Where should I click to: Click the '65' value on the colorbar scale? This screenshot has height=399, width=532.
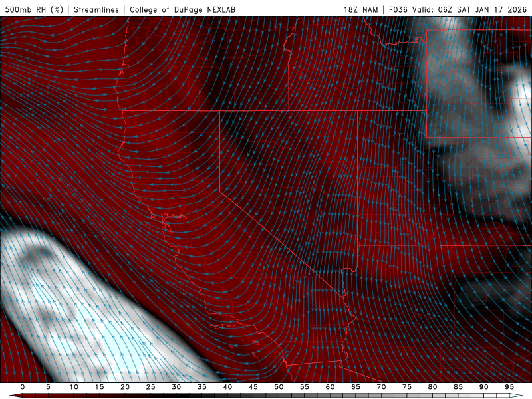356,387
